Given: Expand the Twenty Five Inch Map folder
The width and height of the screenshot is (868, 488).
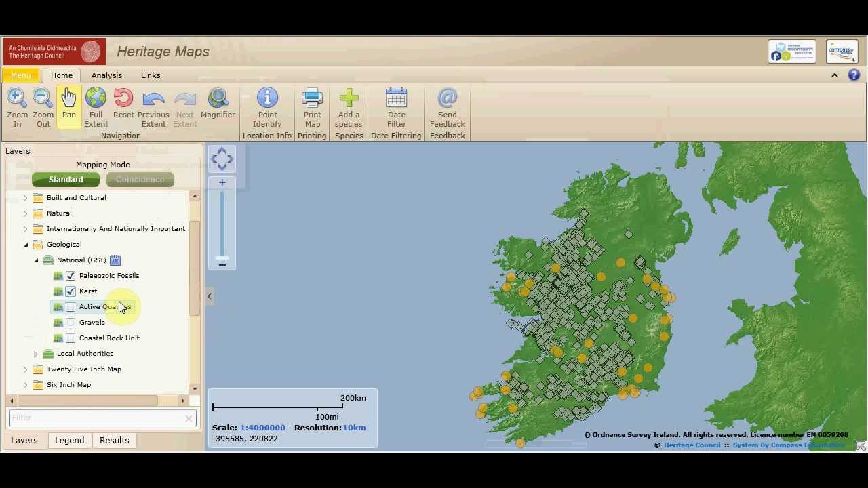Looking at the screenshot, I should 25,369.
